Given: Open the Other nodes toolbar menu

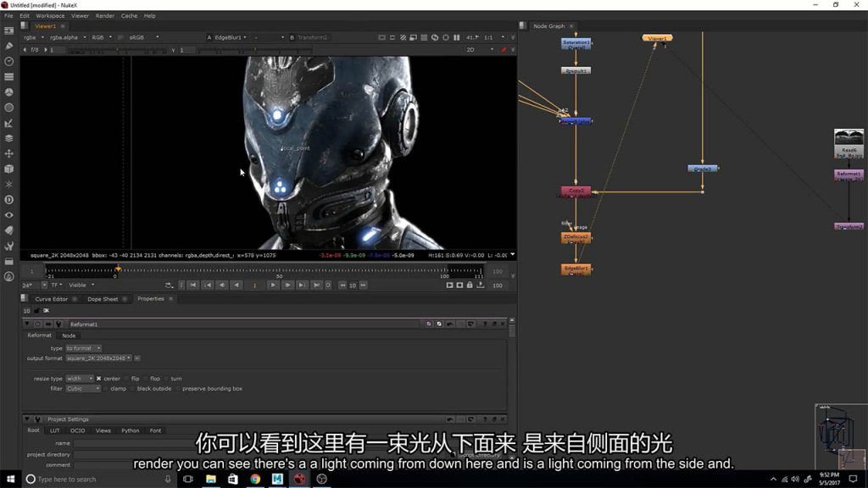Looking at the screenshot, I should (x=8, y=261).
